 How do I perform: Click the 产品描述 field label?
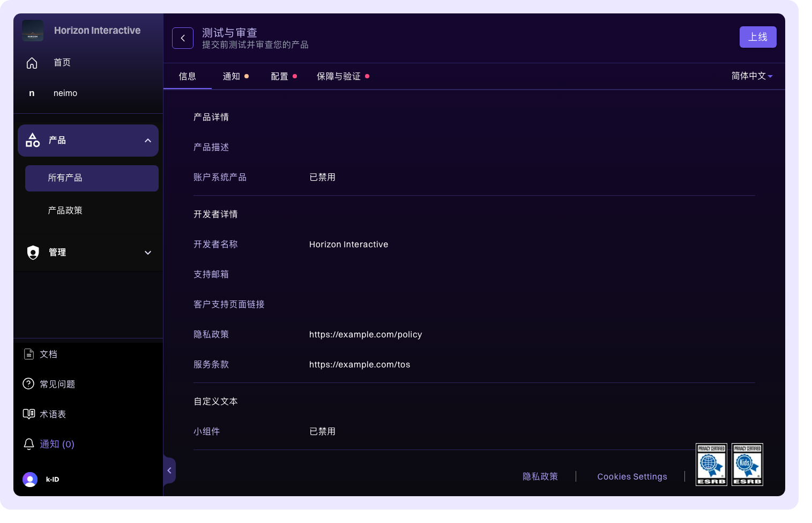coord(211,147)
